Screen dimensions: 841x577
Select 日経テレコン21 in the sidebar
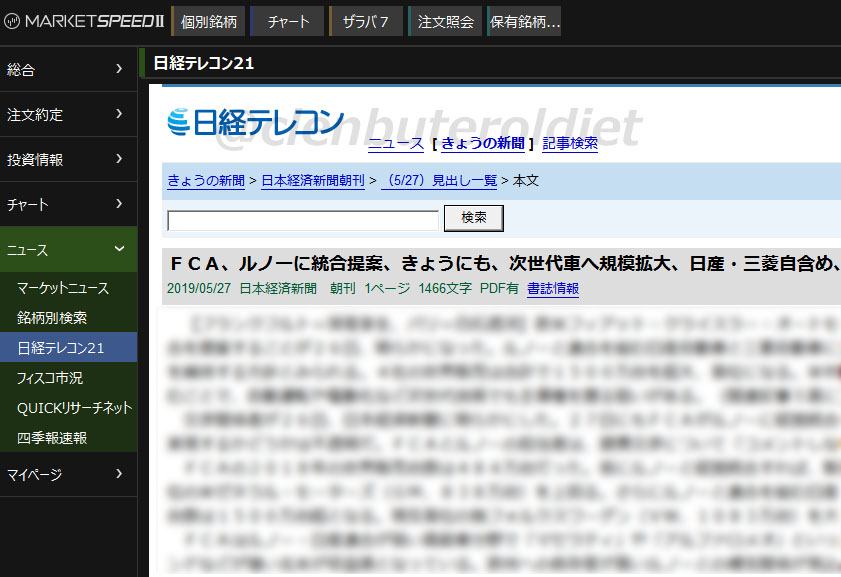[x=69, y=348]
